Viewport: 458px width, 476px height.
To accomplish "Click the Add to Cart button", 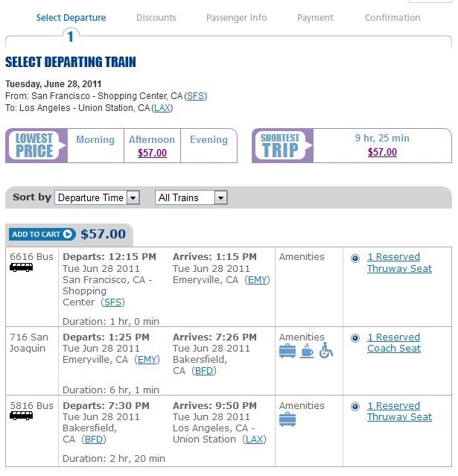I will click(42, 235).
